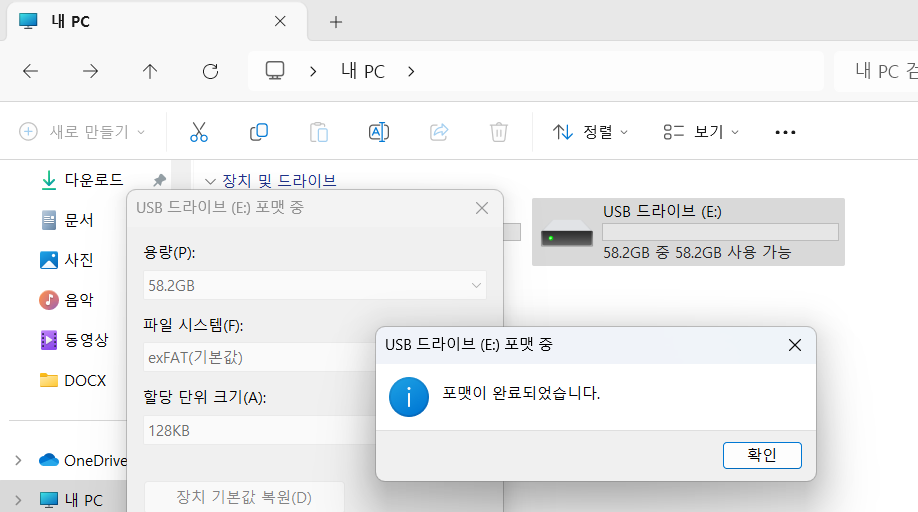Open the three-dots more options menu
Image resolution: width=918 pixels, height=512 pixels.
point(785,132)
